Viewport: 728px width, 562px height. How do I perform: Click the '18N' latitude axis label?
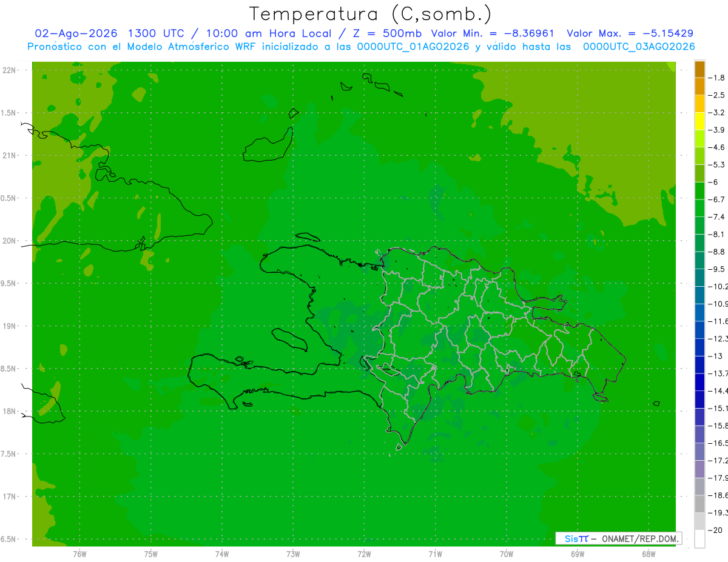[9, 411]
